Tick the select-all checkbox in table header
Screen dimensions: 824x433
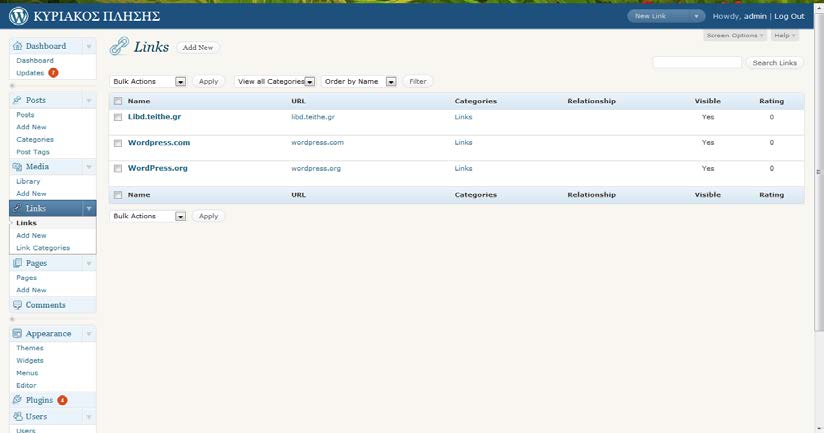tap(118, 101)
